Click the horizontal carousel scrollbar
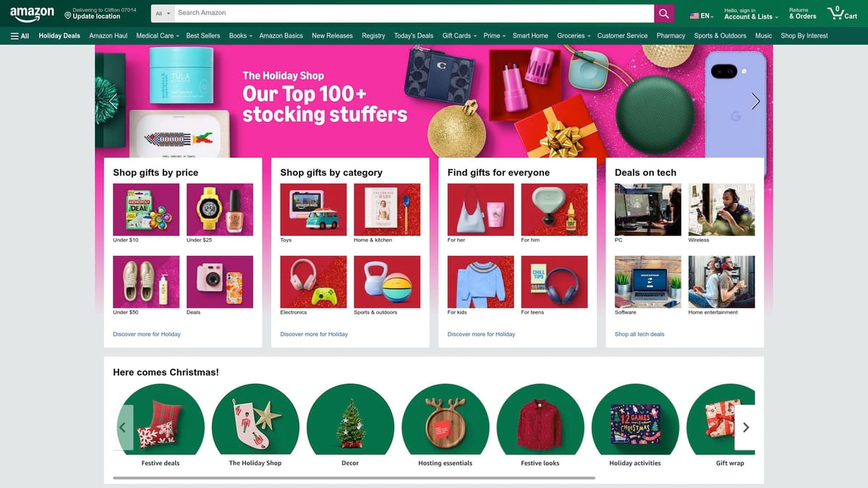This screenshot has height=488, width=868. [354, 478]
